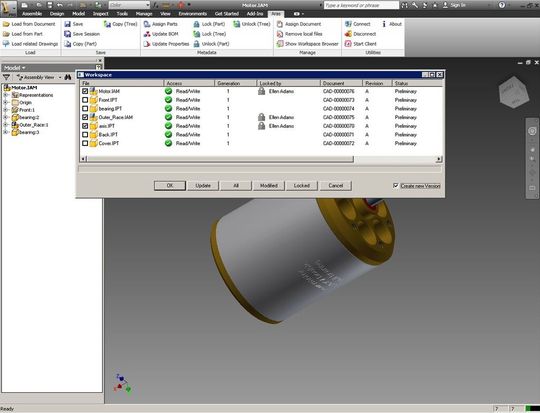Select the Motor.IAM root in Model tree

click(x=24, y=87)
